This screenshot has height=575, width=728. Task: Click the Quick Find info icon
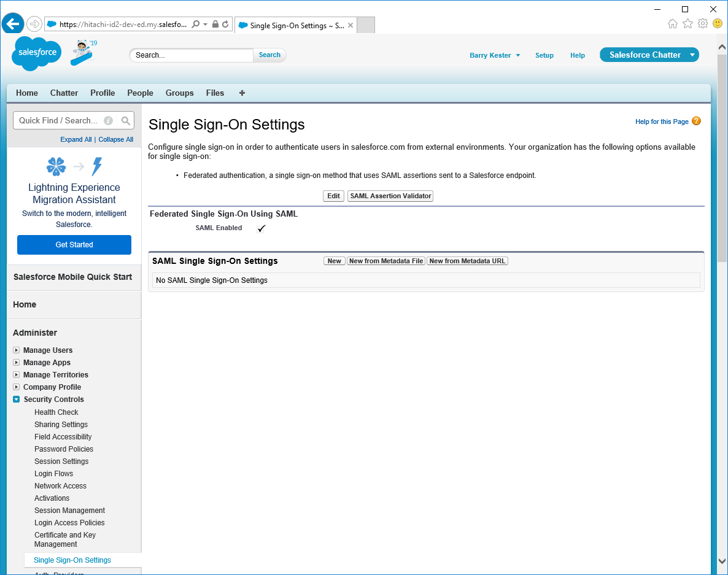pyautogui.click(x=109, y=121)
